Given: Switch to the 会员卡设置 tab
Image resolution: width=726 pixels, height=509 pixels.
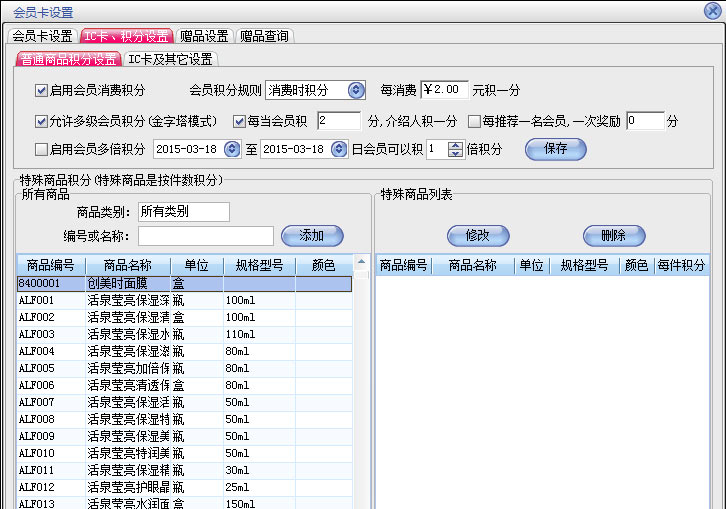Looking at the screenshot, I should click(x=42, y=36).
